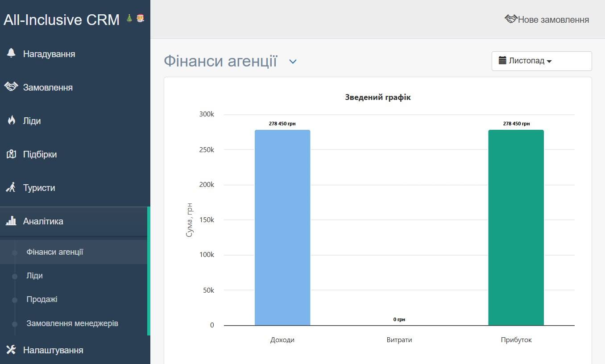Screen dimensions: 605x364
Task: Click the handshake icon near Нове замовлення
Action: pyautogui.click(x=510, y=19)
